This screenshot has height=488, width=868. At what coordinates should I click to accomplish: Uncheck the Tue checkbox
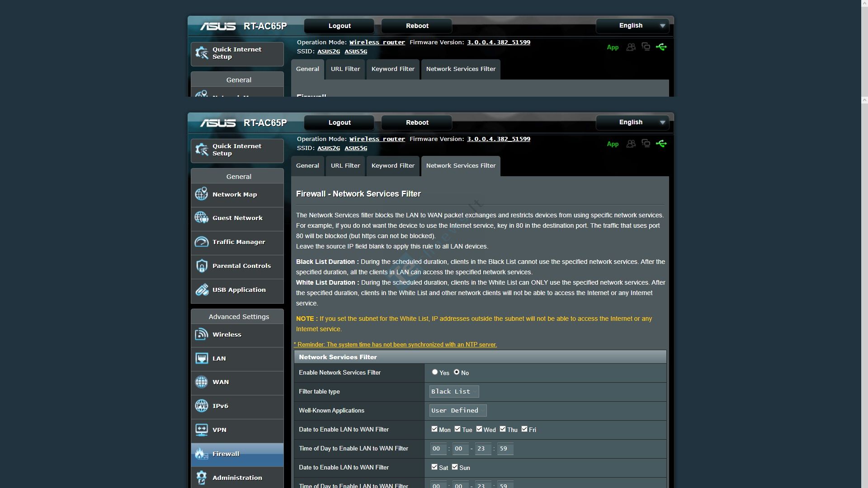(x=458, y=429)
